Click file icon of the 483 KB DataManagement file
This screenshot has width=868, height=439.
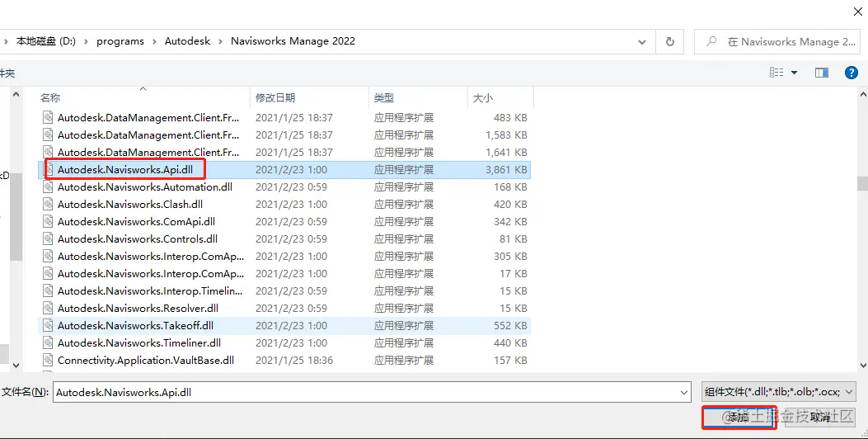coord(49,117)
